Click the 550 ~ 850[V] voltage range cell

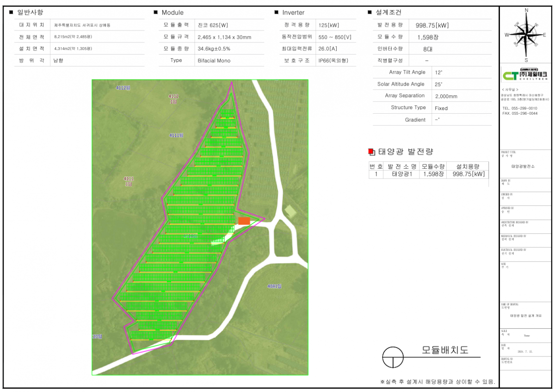[335, 37]
